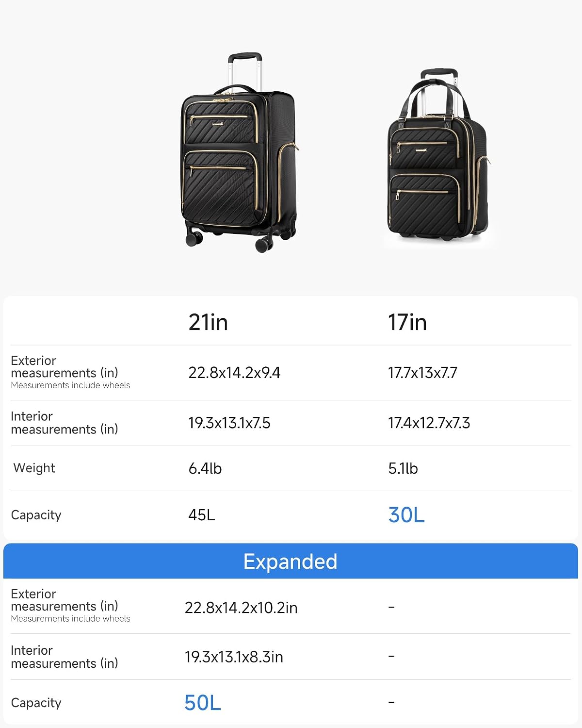Click the 21in spinner suitcase image
The width and height of the screenshot is (582, 728).
[240, 153]
